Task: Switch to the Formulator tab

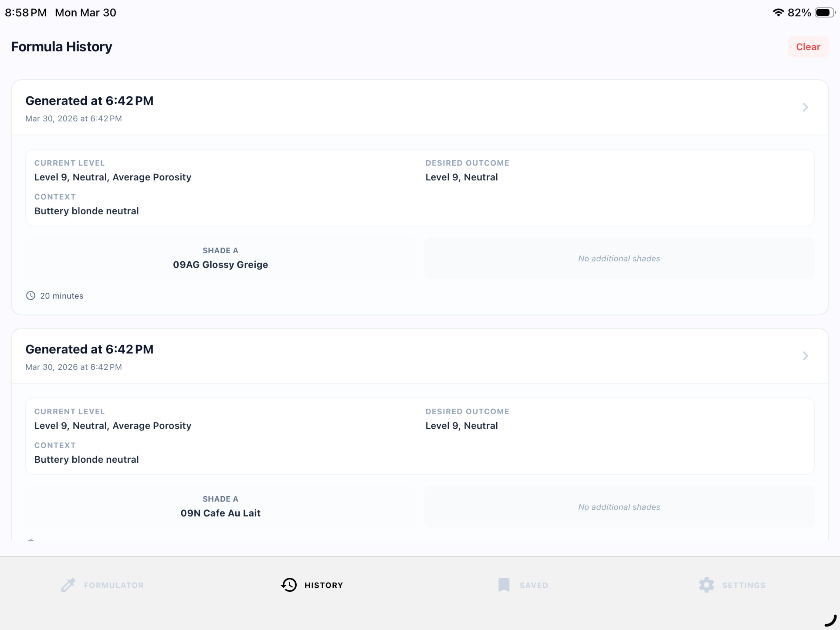Action: point(103,585)
